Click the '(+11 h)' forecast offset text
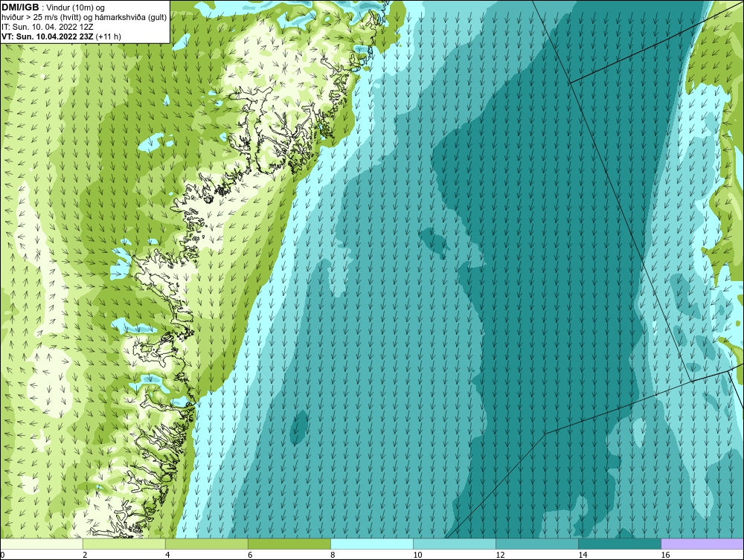Image resolution: width=744 pixels, height=560 pixels. click(108, 36)
